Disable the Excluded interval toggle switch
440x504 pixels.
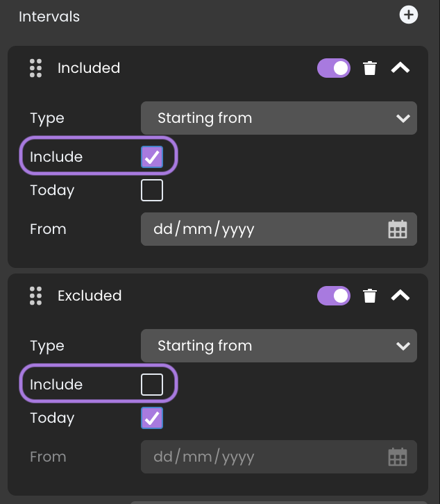tap(334, 296)
